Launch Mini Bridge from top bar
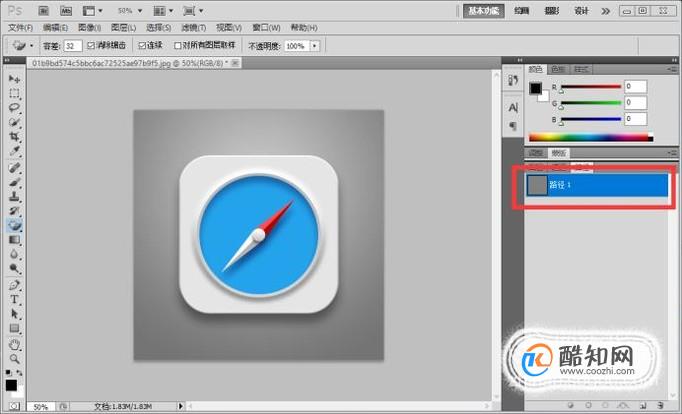The image size is (682, 414). pos(66,11)
